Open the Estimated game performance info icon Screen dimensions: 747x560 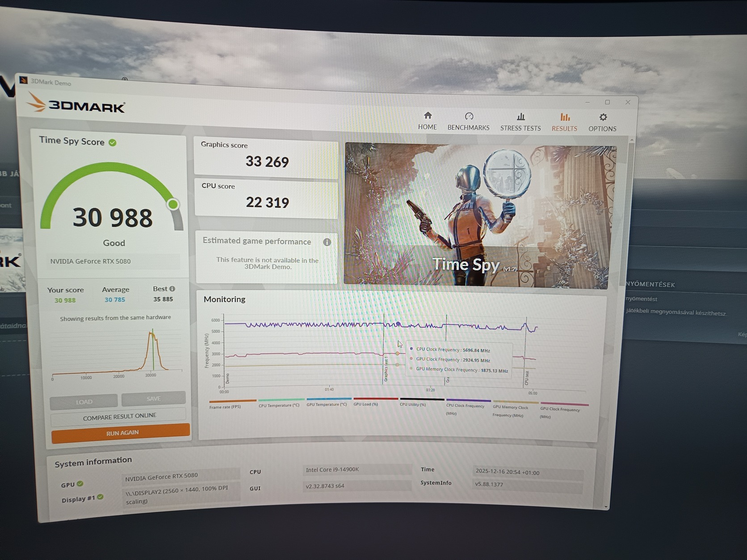(327, 242)
